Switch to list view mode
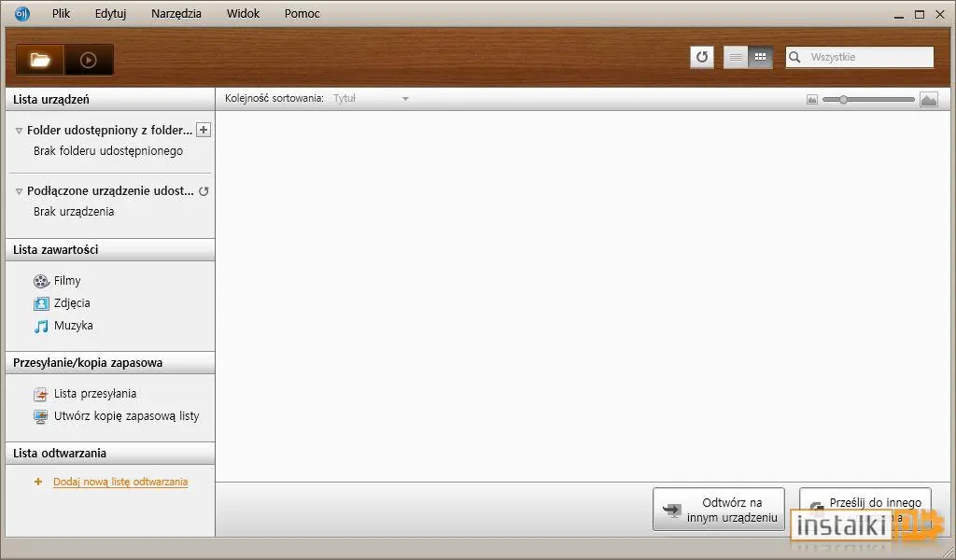Screen dimensions: 956x560 (x=736, y=57)
